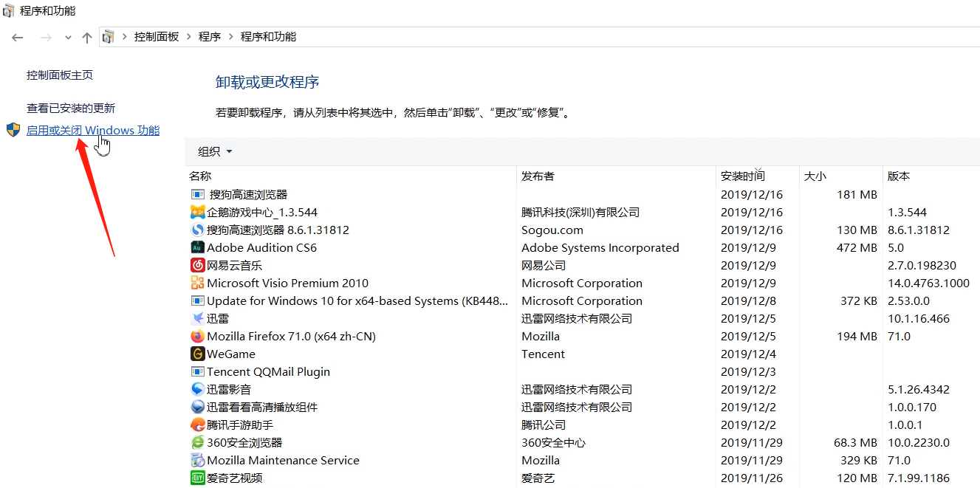Select the 迅雷 program icon
The image size is (980, 488).
coord(197,318)
